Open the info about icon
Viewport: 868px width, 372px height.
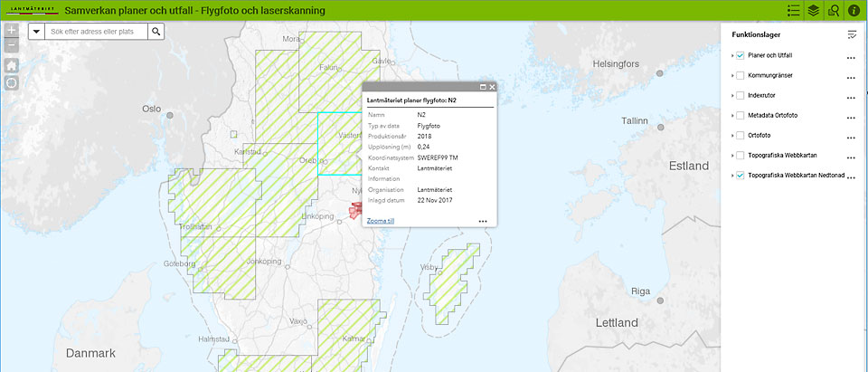[x=854, y=11]
